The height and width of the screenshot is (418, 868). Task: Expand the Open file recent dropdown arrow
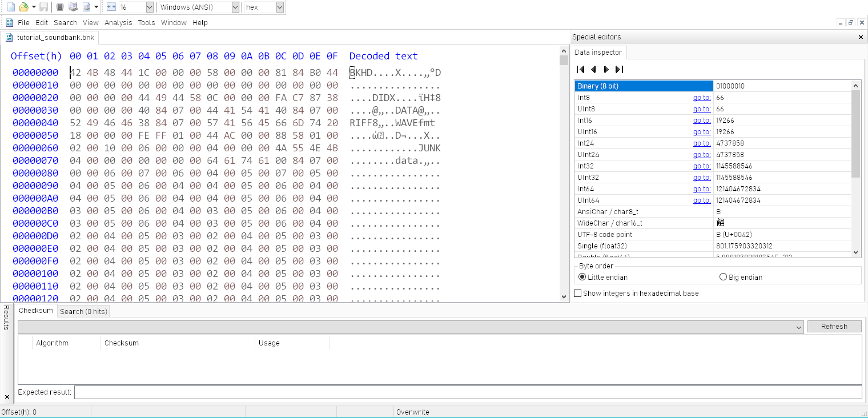34,7
